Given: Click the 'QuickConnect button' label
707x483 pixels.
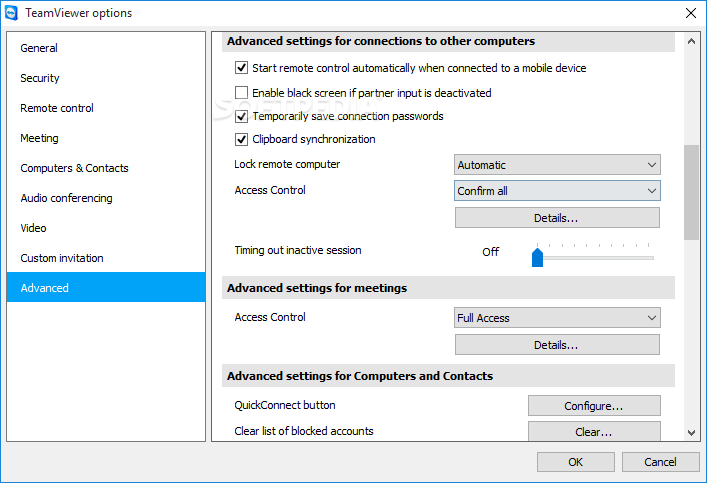Looking at the screenshot, I should click(285, 405).
